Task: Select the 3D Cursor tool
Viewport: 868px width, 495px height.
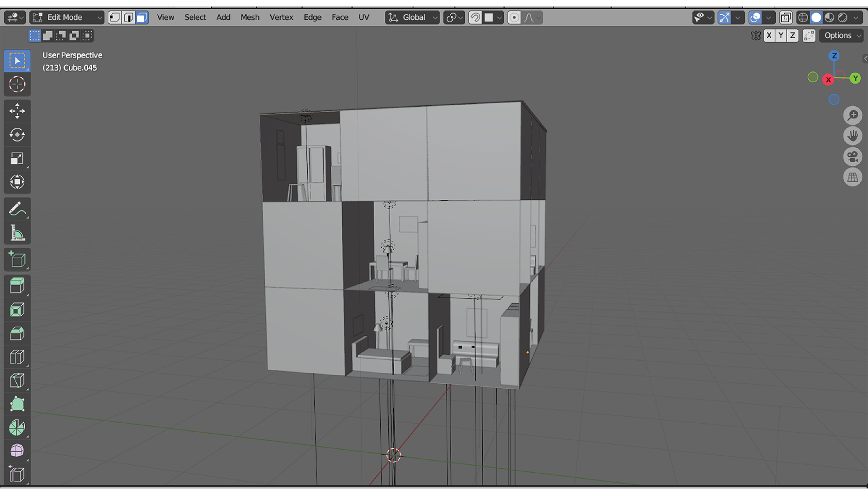Action: [17, 85]
